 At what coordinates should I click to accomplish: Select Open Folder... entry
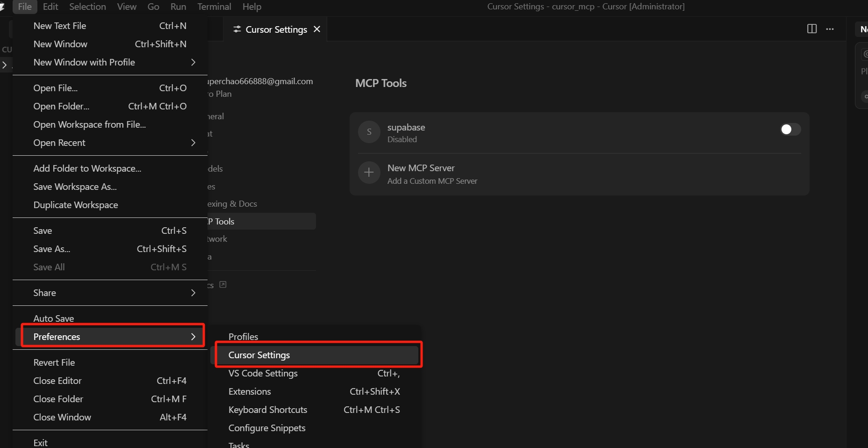click(x=110, y=106)
